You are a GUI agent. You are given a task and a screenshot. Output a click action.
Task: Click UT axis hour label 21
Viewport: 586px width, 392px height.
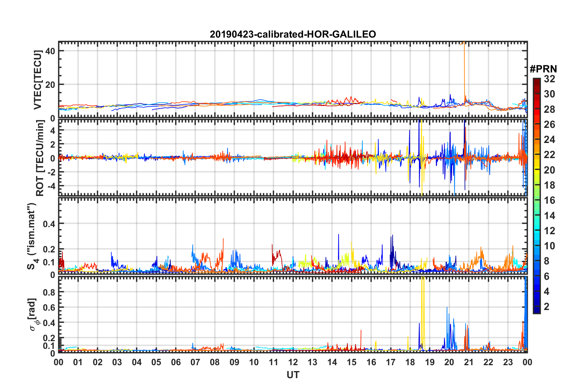469,362
